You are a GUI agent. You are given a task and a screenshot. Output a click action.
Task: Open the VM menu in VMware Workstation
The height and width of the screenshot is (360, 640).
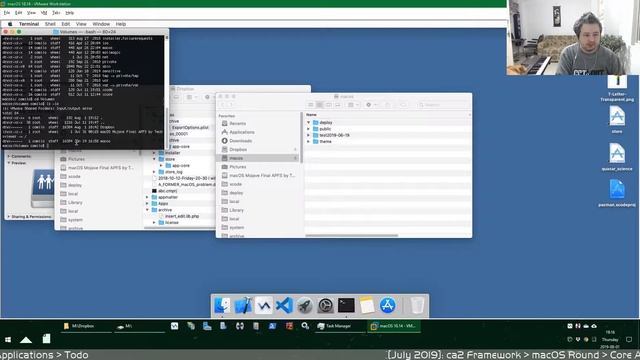[x=44, y=13]
